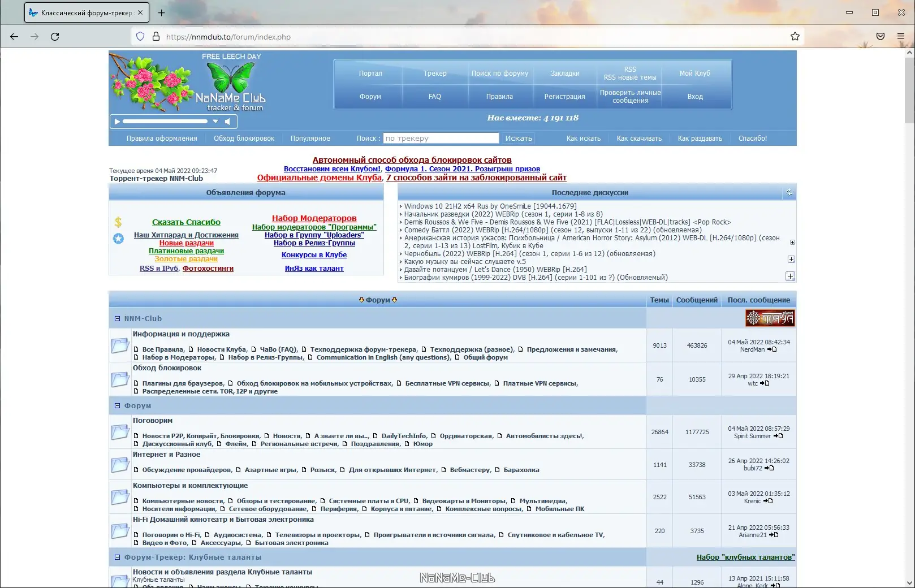Open the Firefox application menu
Viewport: 915px width, 588px height.
click(901, 37)
